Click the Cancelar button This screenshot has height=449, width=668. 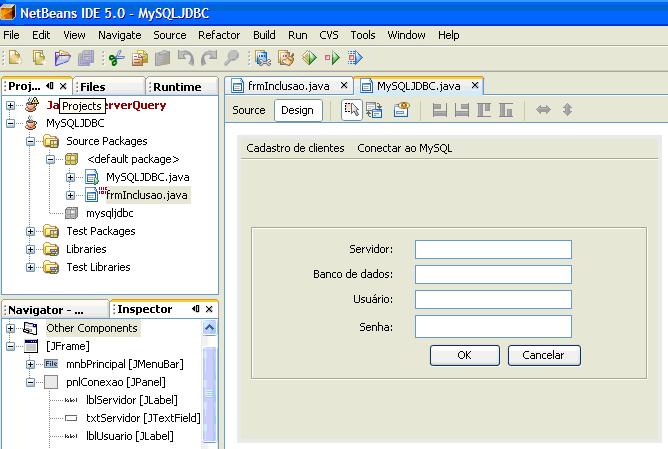543,355
